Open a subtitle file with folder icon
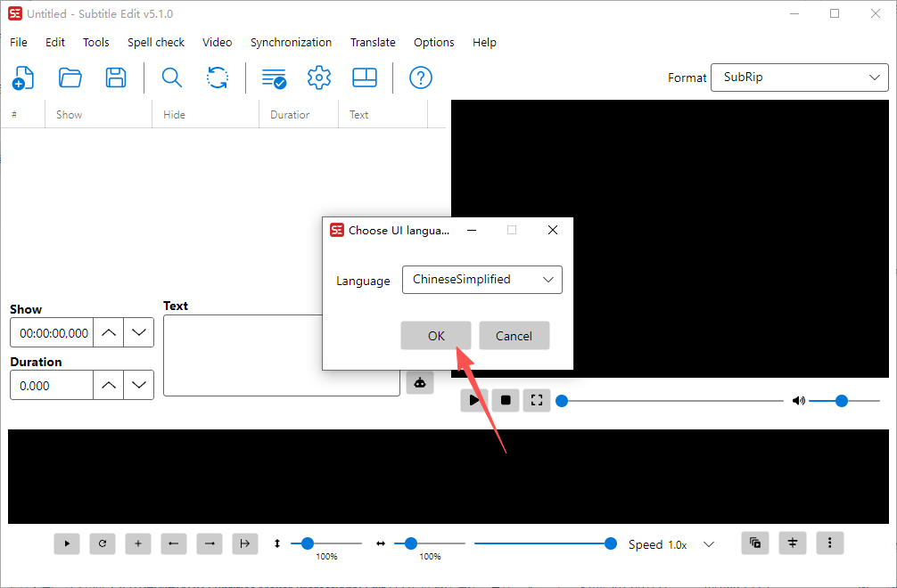897x588 pixels. pos(70,78)
